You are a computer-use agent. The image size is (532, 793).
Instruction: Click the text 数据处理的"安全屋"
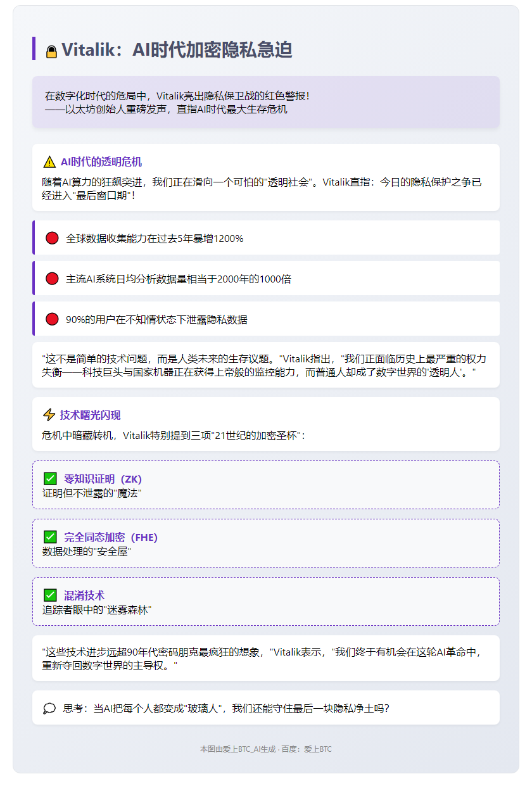coord(86,551)
